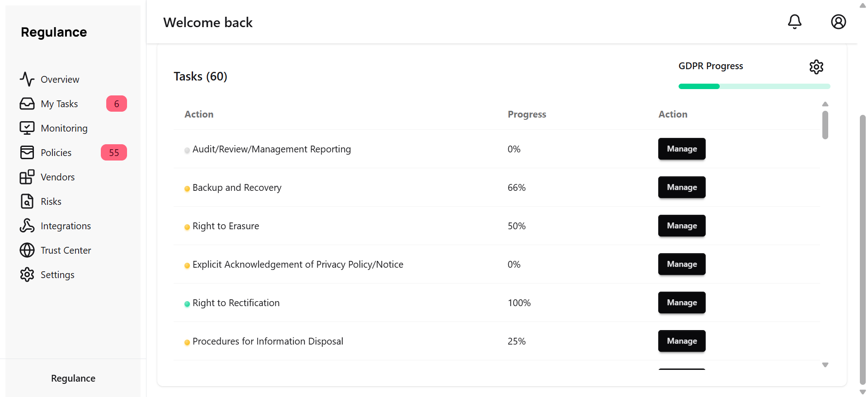Click the My Tasks badge showing 6
The width and height of the screenshot is (868, 397).
coord(116,104)
